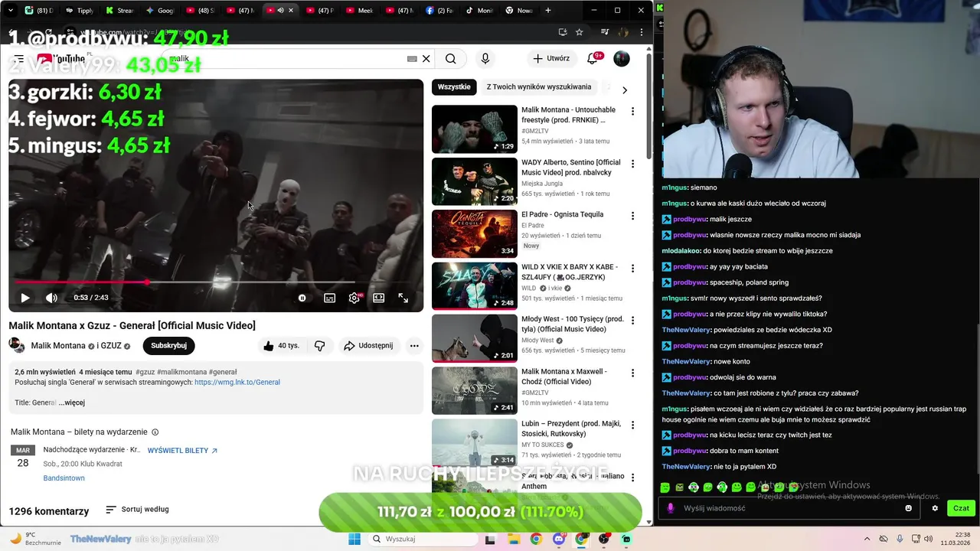Open on-screen keyboard in search box

click(412, 59)
